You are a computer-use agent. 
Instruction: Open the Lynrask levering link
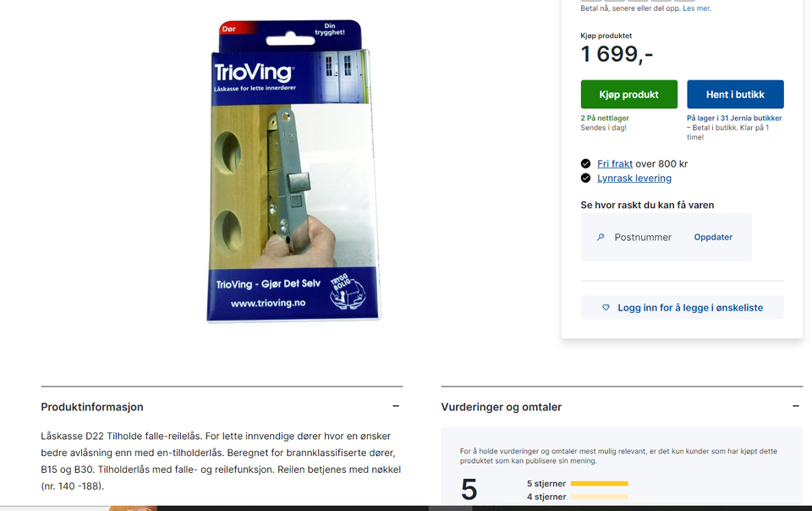[x=634, y=179]
